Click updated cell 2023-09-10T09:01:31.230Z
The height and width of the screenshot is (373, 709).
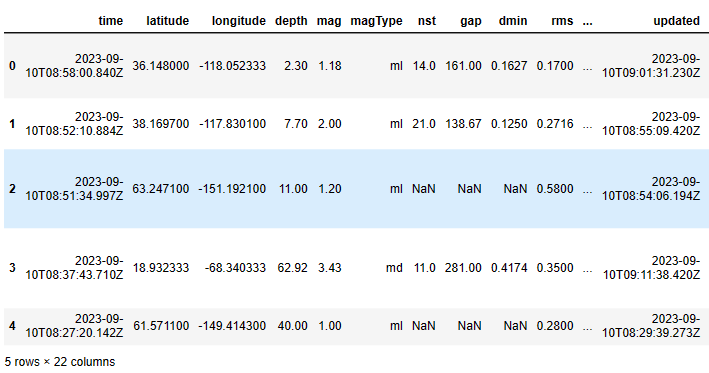tap(651, 66)
